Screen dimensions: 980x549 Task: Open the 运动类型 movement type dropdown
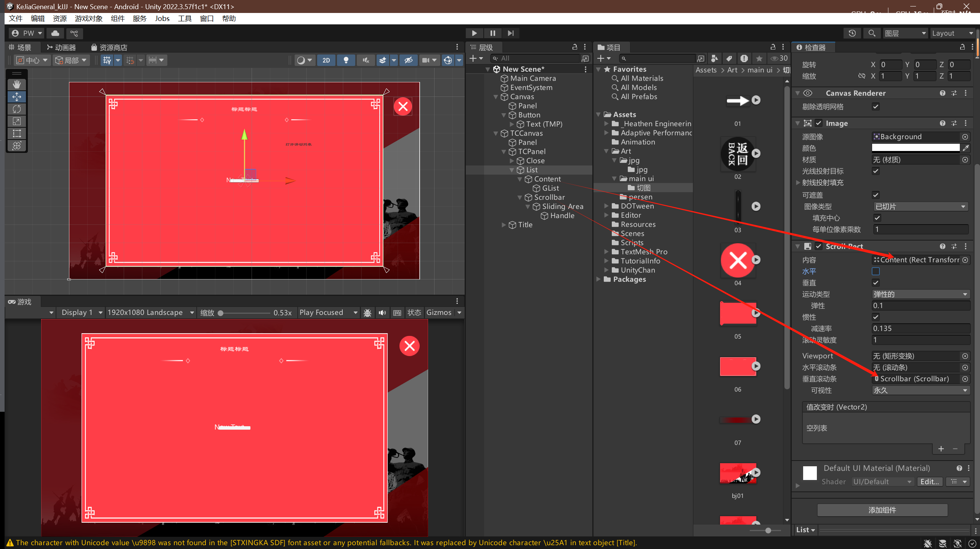920,294
